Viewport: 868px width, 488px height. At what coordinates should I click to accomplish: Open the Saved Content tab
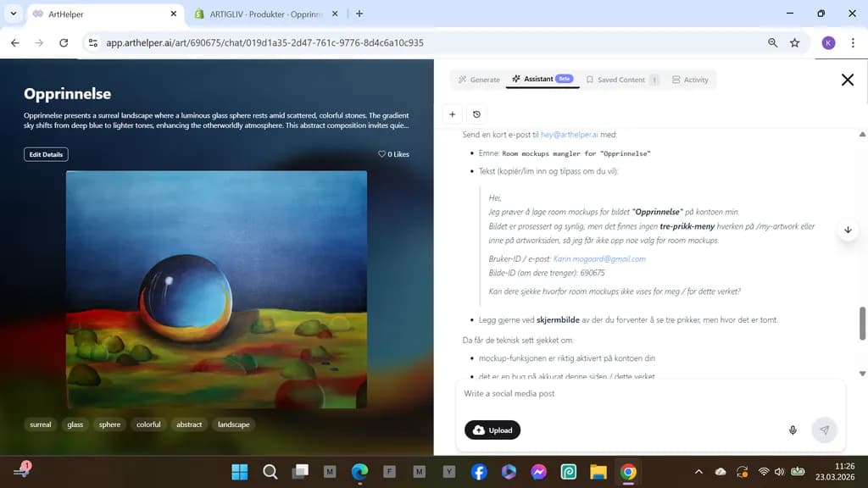pos(622,80)
